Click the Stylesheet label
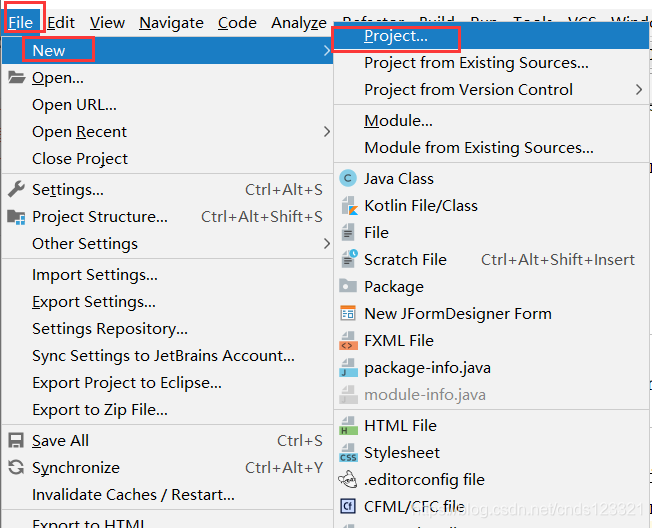652x528 pixels. 402,453
